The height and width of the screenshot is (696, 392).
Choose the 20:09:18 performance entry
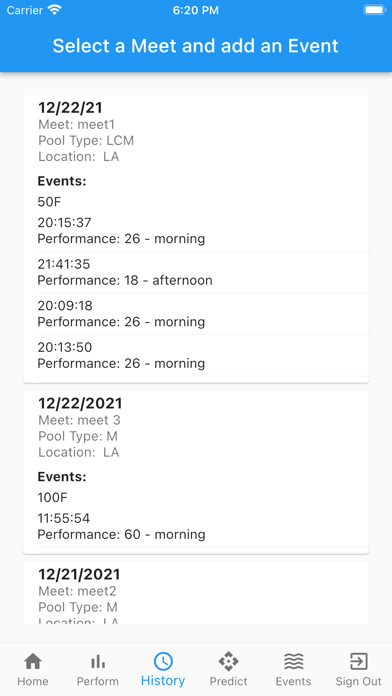tap(203, 314)
